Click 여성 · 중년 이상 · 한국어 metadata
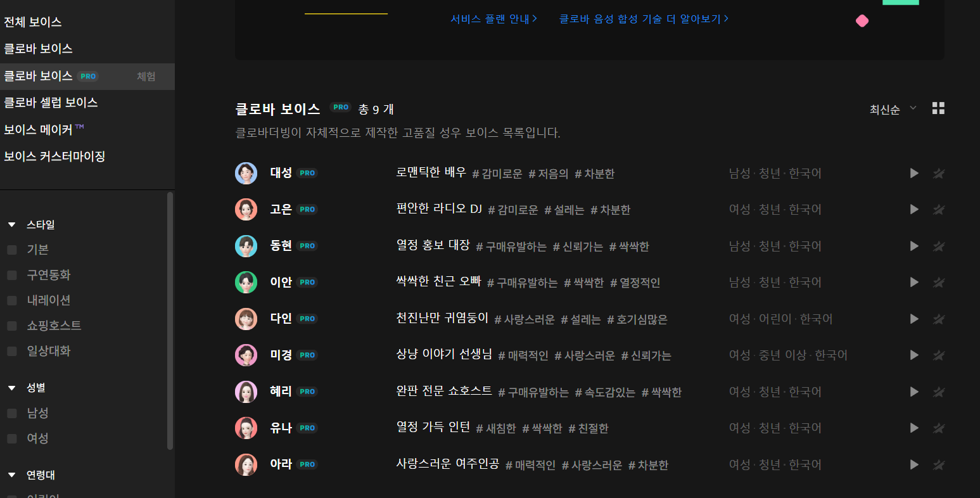Image resolution: width=980 pixels, height=498 pixels. coord(788,355)
